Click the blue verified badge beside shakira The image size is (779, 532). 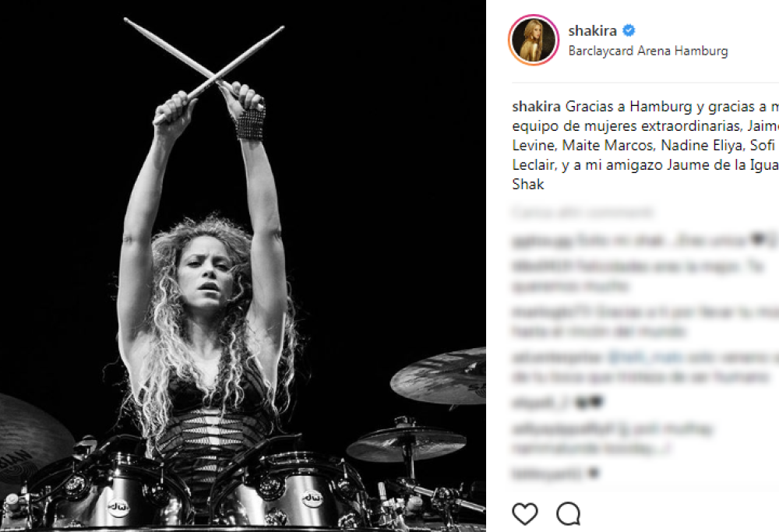(629, 30)
